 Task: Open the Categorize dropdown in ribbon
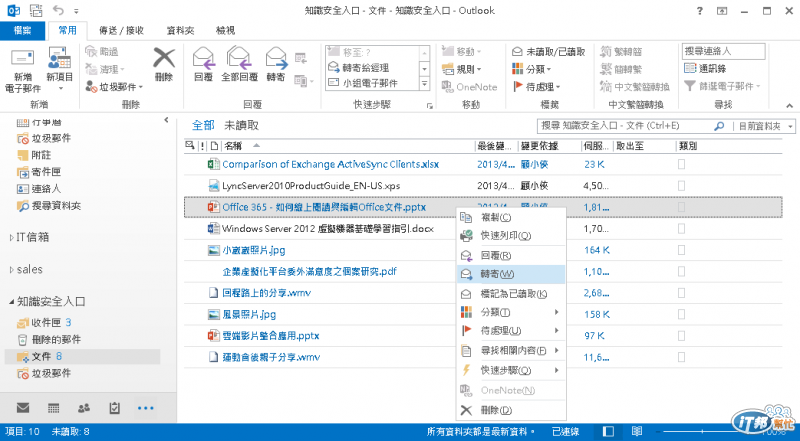coord(531,69)
